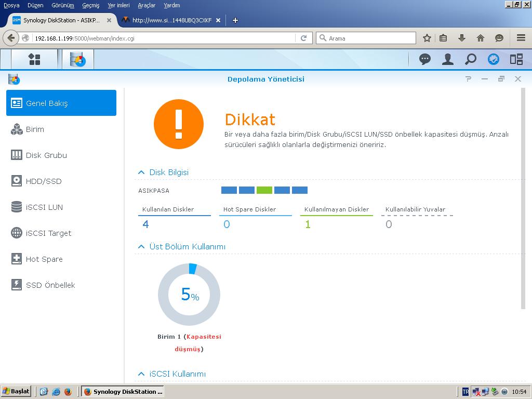Collapse the Üst Bölüm Kullanımı section
This screenshot has width=532, height=399.
click(x=141, y=247)
